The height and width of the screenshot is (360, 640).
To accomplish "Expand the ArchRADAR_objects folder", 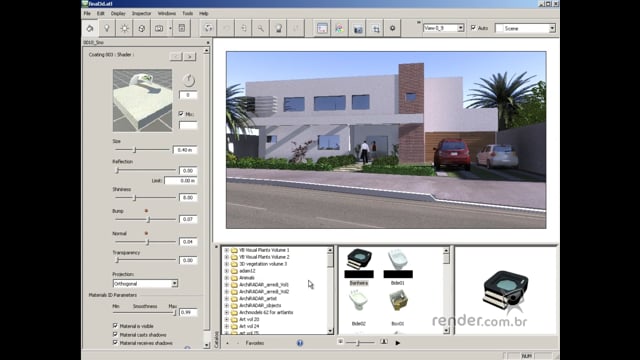I will point(227,305).
